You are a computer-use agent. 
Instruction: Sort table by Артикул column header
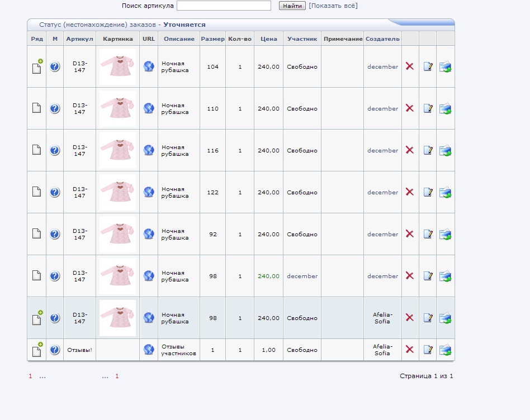[x=79, y=39]
